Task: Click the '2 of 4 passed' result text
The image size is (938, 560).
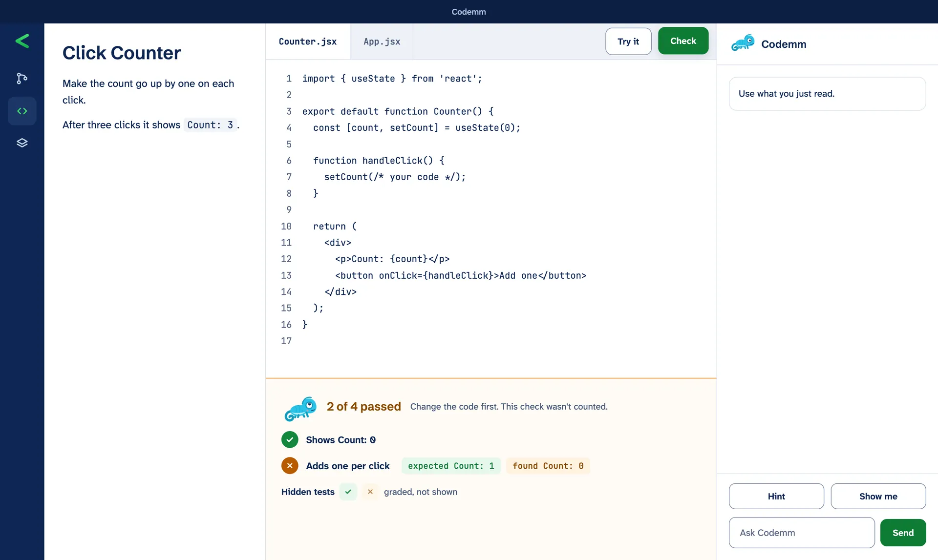Action: coord(364,406)
